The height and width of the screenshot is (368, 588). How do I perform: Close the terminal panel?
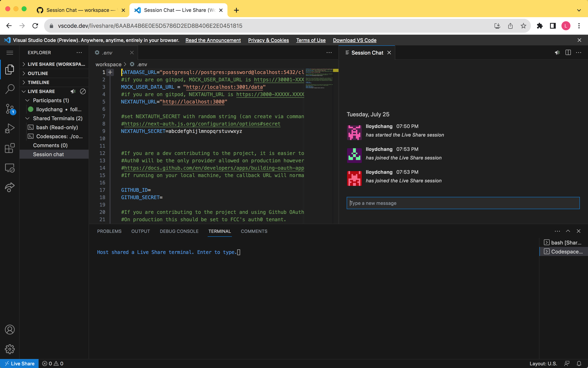[579, 231]
